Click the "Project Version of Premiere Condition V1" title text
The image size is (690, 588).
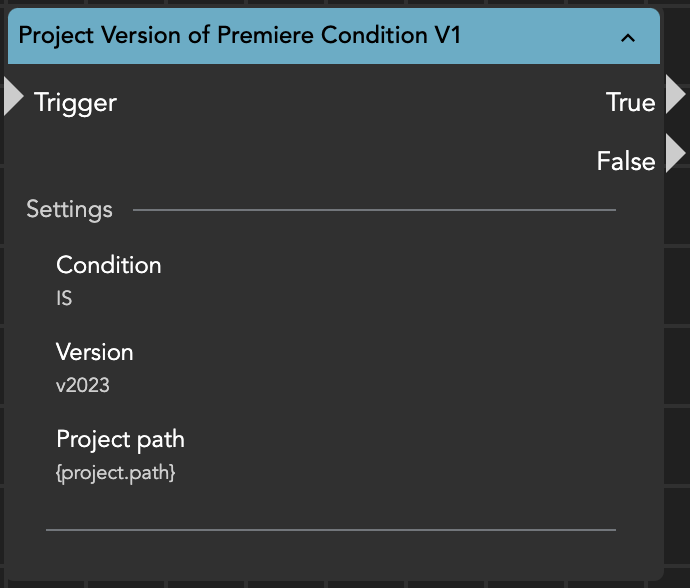coord(240,36)
